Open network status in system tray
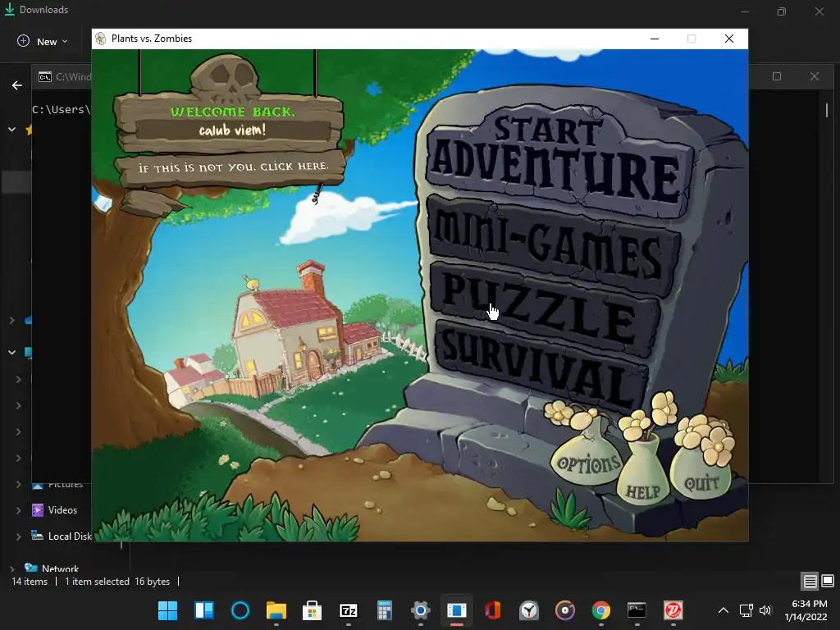 tap(746, 610)
